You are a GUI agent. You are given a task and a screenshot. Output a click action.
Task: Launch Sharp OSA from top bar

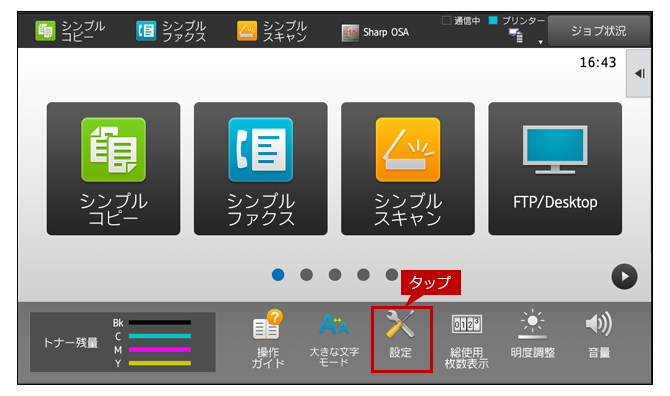click(x=375, y=32)
